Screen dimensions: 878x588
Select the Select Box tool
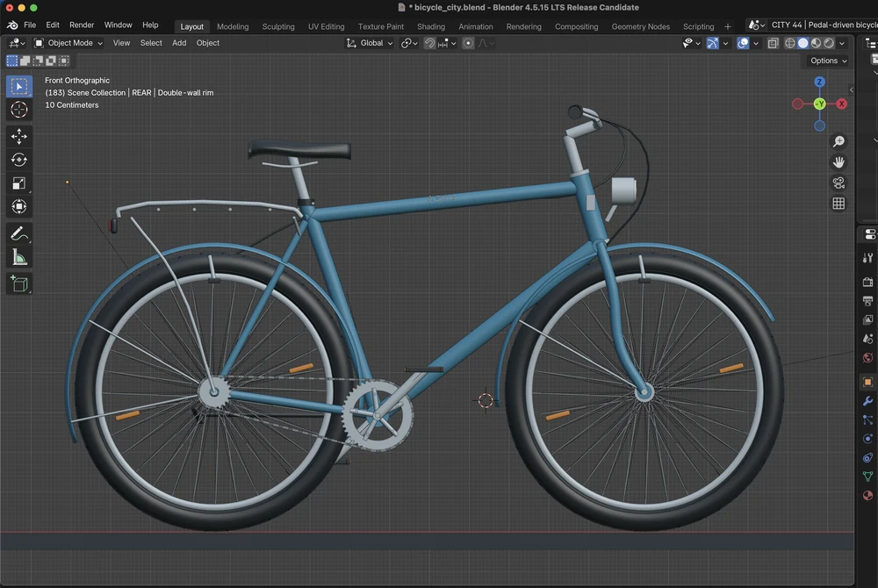(x=19, y=86)
